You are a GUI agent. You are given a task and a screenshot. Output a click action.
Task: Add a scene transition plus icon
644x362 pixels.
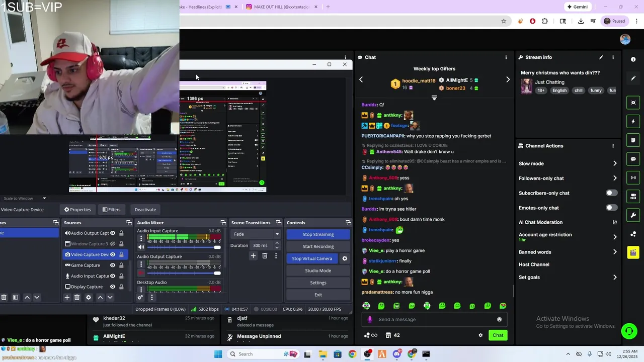[x=253, y=256]
